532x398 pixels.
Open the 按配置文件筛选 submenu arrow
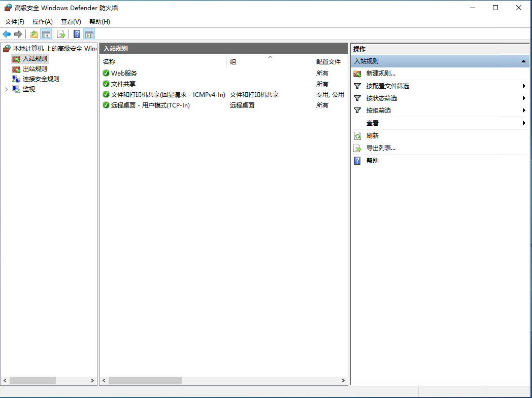(x=524, y=86)
